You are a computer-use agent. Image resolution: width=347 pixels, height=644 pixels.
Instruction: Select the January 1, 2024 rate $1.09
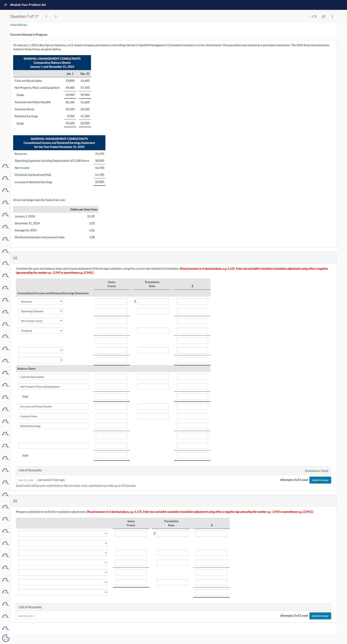point(91,216)
